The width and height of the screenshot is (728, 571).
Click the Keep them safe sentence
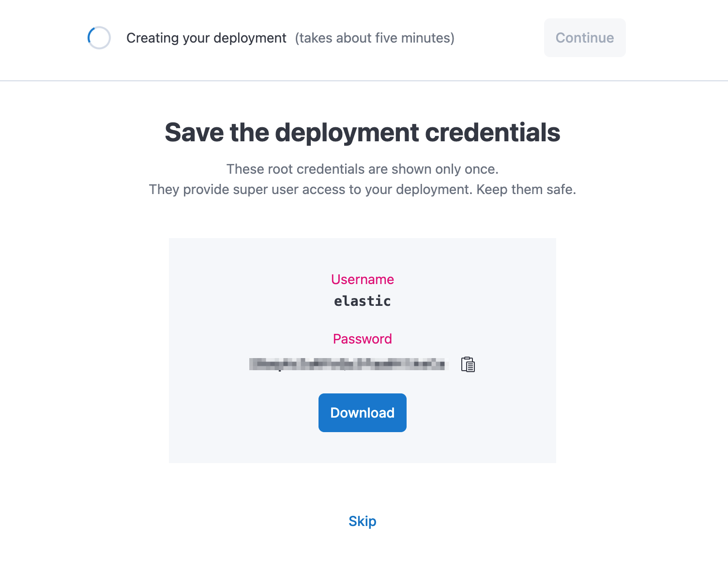[x=526, y=190]
